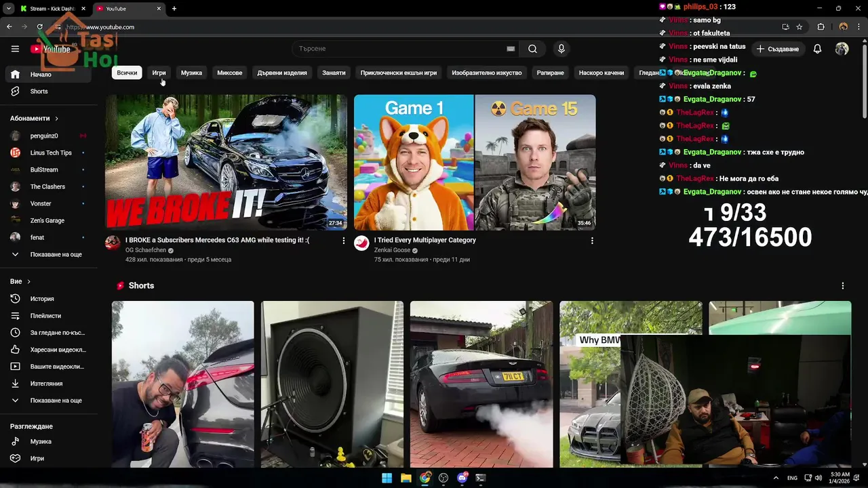Open Музика under Разглеждане
Viewport: 868px width, 488px height.
(x=47, y=441)
